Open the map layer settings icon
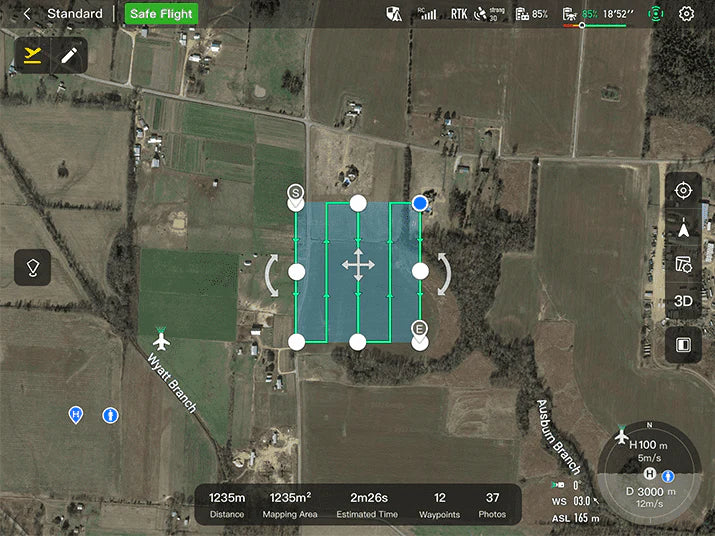 683,265
